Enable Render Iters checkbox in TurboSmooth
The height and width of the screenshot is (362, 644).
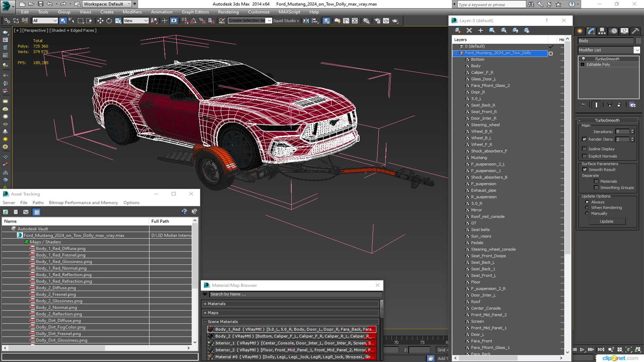click(x=584, y=139)
